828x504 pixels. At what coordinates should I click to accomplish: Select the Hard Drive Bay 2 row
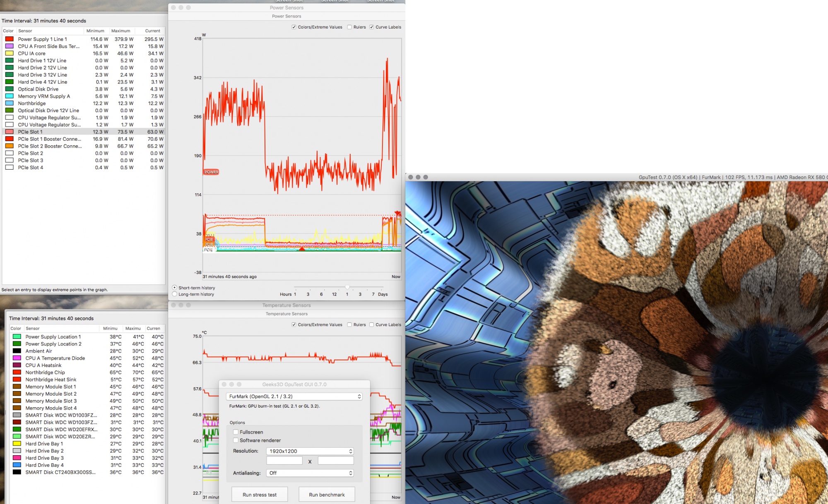point(87,451)
